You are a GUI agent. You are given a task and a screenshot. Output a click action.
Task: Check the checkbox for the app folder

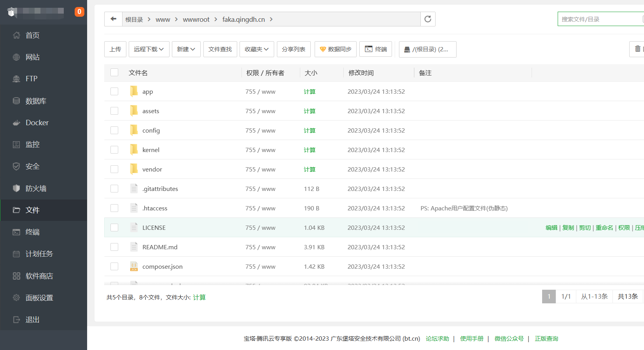point(114,91)
